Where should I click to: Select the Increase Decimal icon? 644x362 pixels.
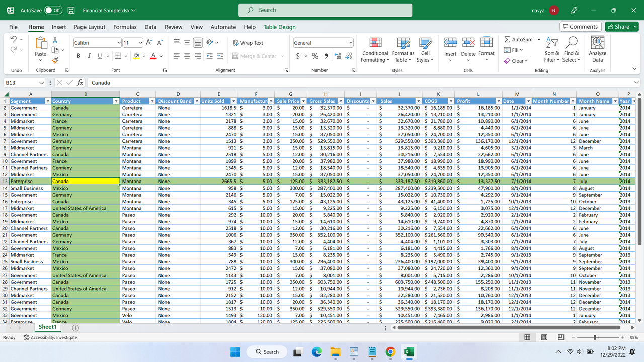(337, 56)
